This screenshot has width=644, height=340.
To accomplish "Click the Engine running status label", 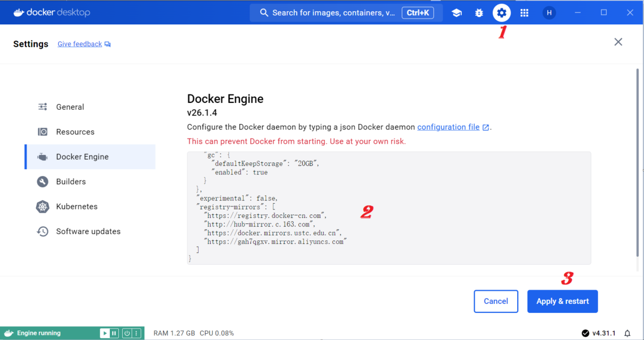I will pyautogui.click(x=38, y=333).
